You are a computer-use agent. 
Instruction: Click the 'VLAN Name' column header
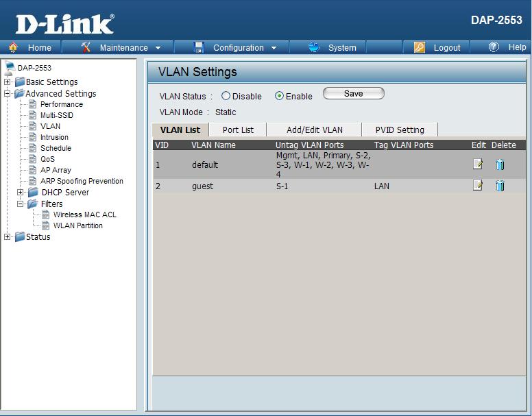pos(213,145)
